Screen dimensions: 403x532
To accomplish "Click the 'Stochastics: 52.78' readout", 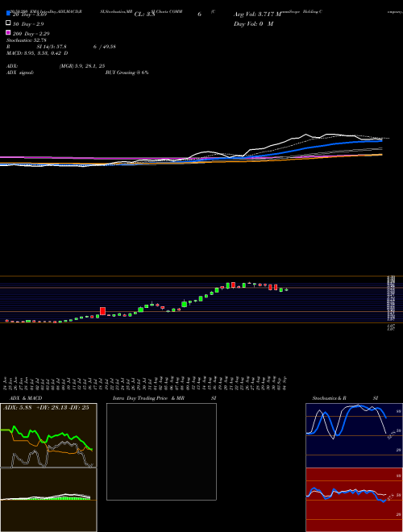I will pyautogui.click(x=27, y=40).
